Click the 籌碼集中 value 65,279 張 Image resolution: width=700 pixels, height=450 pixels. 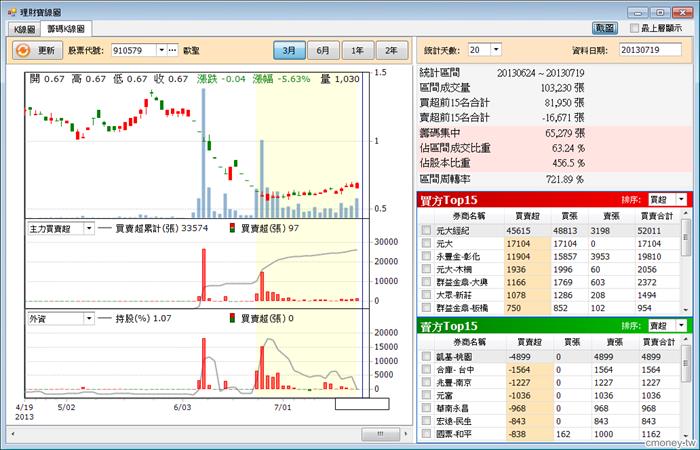coord(565,133)
